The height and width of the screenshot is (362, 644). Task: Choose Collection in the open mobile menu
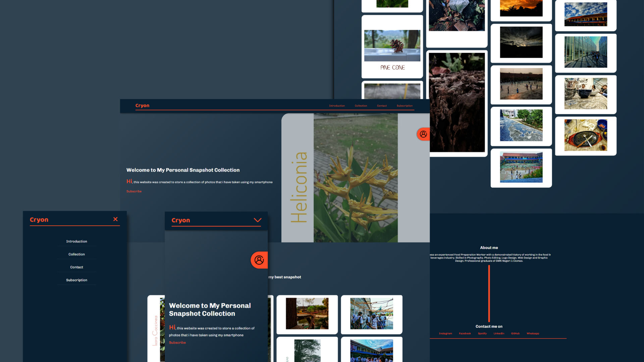click(x=76, y=254)
